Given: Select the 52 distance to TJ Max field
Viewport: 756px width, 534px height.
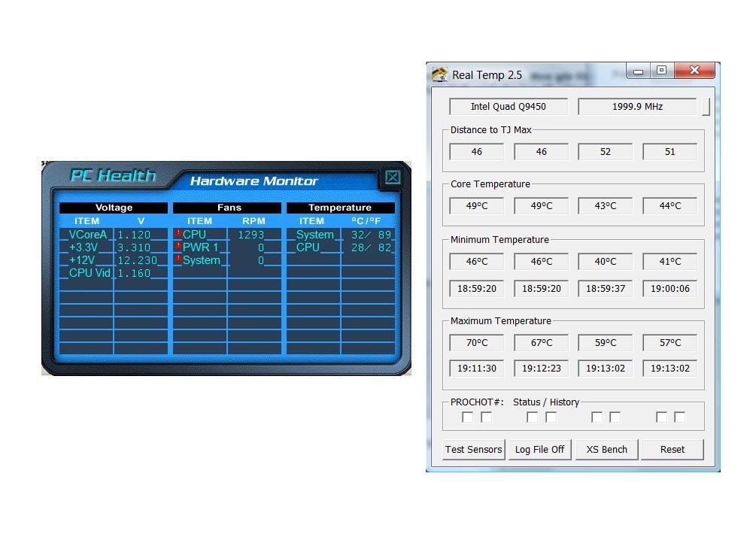Looking at the screenshot, I should click(606, 151).
